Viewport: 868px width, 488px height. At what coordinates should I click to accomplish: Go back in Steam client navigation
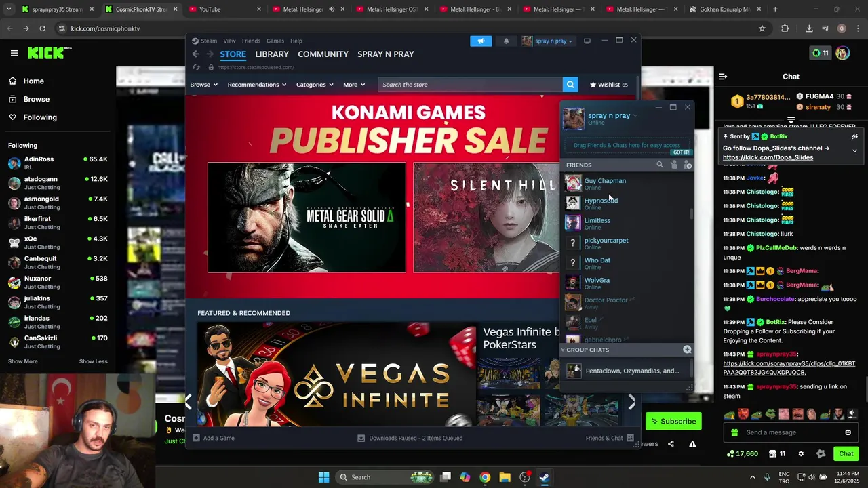pos(196,54)
